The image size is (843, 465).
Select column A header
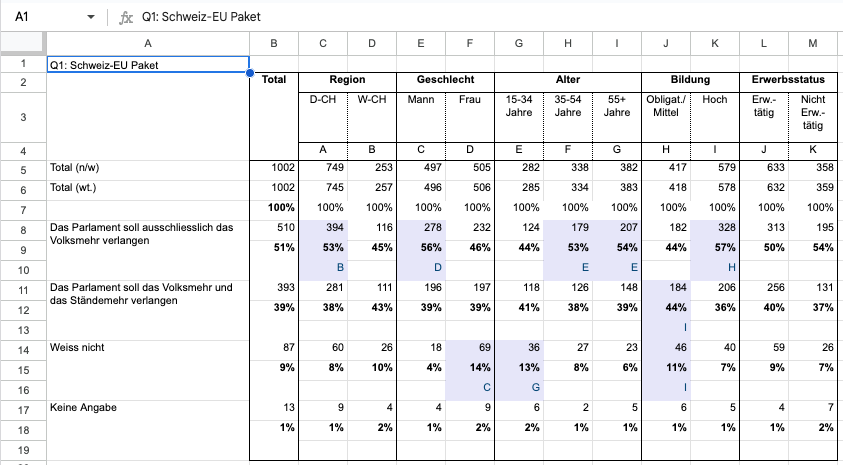click(148, 43)
